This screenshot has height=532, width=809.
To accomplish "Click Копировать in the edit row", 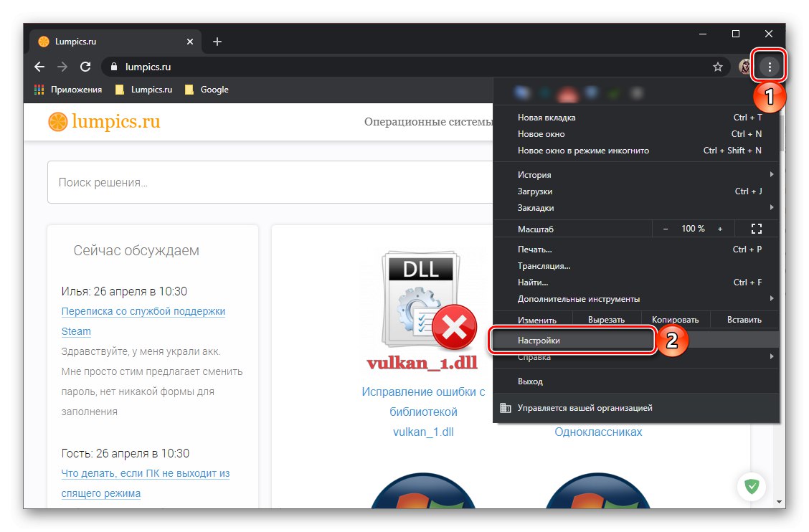I will pyautogui.click(x=676, y=320).
